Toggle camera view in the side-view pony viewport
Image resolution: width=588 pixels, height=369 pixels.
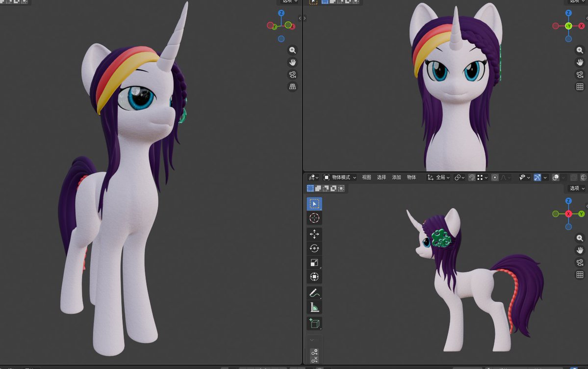[580, 263]
